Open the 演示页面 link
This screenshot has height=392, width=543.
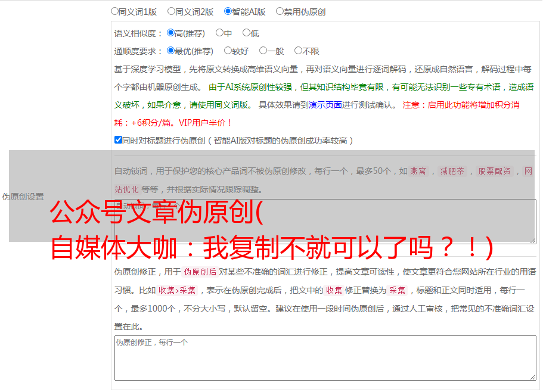(325, 105)
